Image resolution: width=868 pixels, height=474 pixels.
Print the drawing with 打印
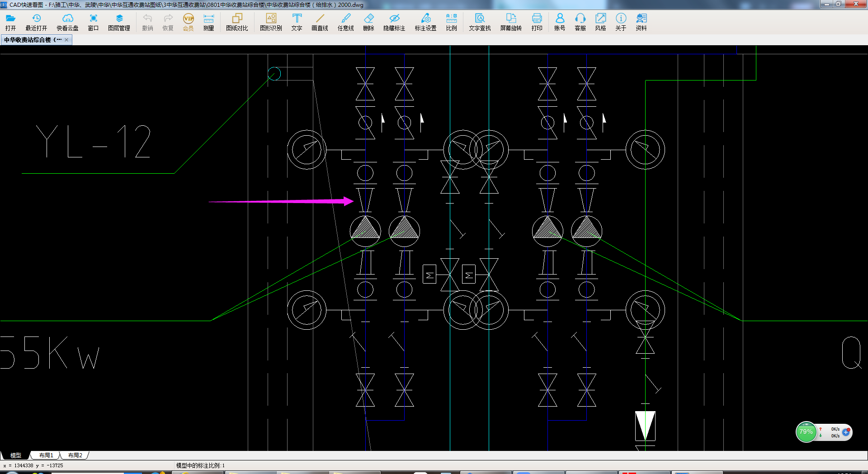click(x=537, y=22)
